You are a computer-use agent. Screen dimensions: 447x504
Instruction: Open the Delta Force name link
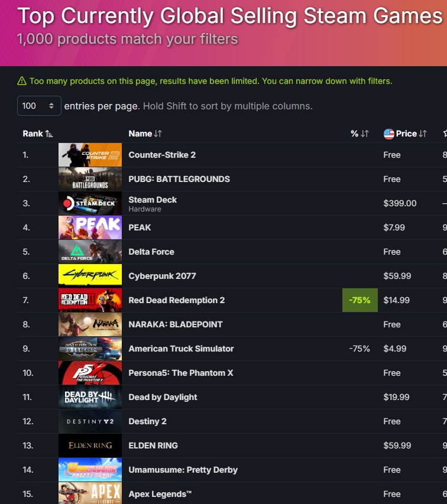151,252
